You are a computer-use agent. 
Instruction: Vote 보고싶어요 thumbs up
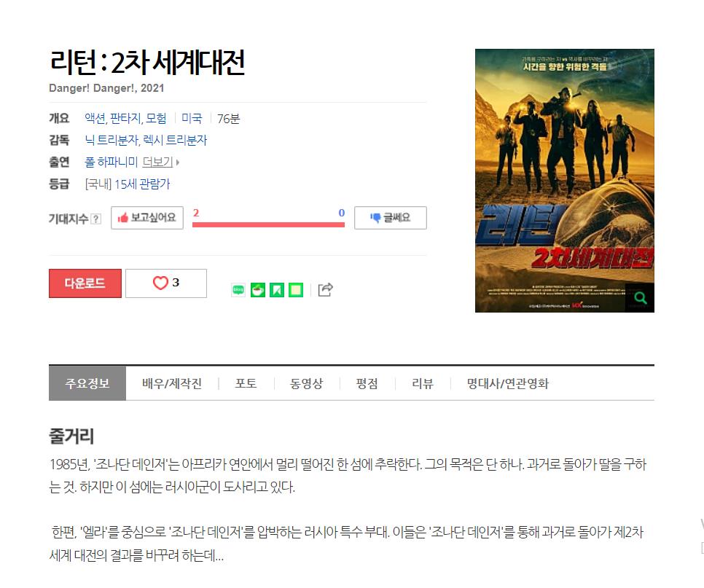pos(147,218)
